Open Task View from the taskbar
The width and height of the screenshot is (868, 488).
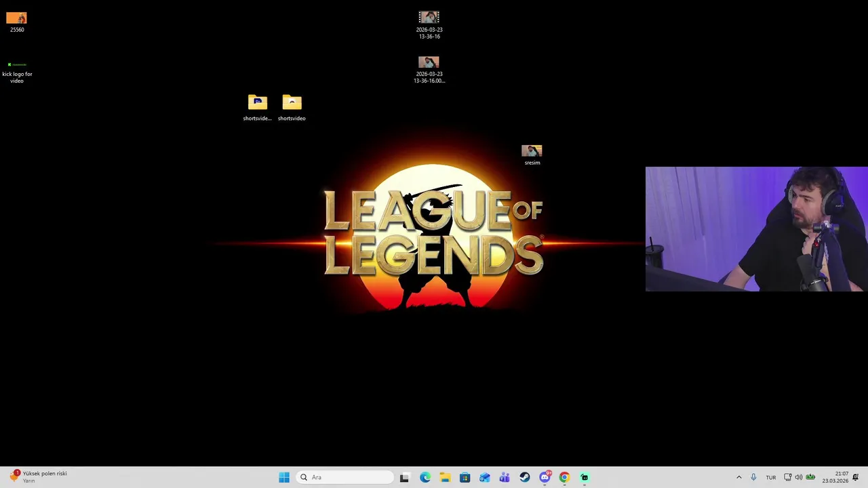coord(404,477)
